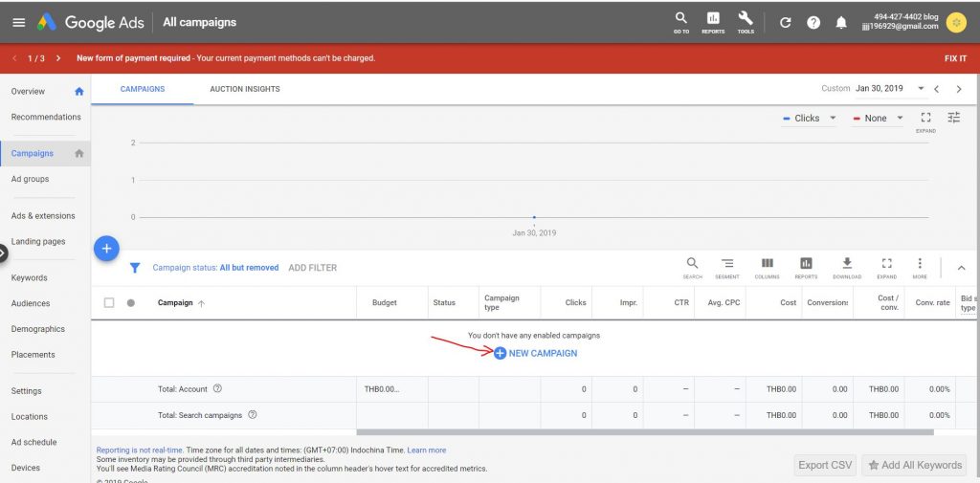
Task: Open the account avatar
Action: (x=956, y=23)
